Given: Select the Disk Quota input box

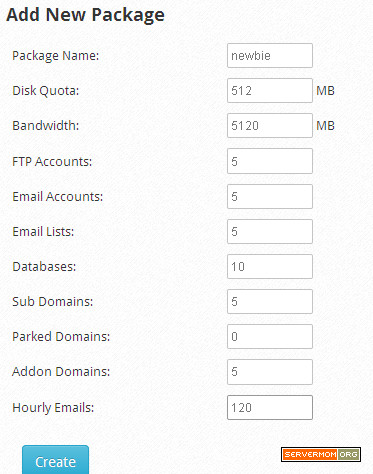Looking at the screenshot, I should pyautogui.click(x=270, y=90).
